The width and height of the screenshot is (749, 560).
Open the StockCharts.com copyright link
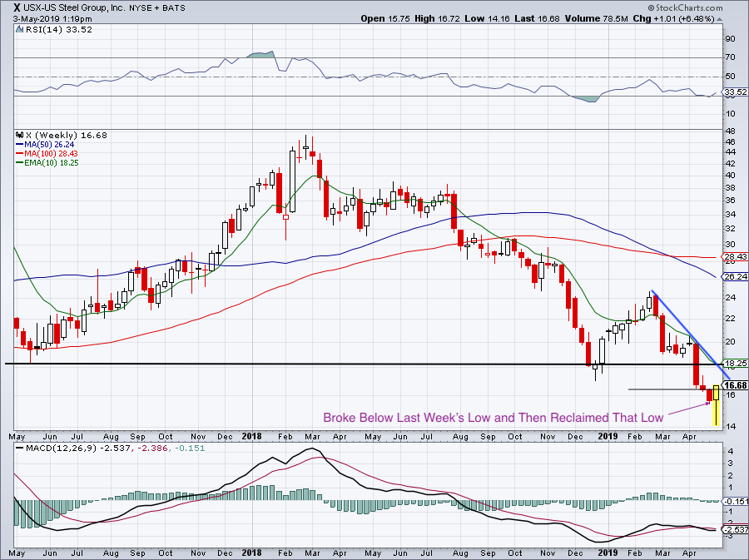[686, 7]
